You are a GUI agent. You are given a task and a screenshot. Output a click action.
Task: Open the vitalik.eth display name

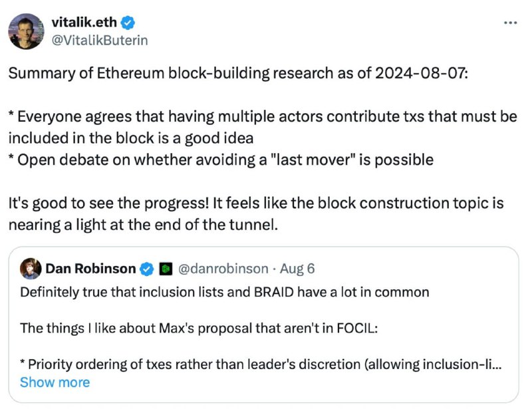click(x=84, y=23)
